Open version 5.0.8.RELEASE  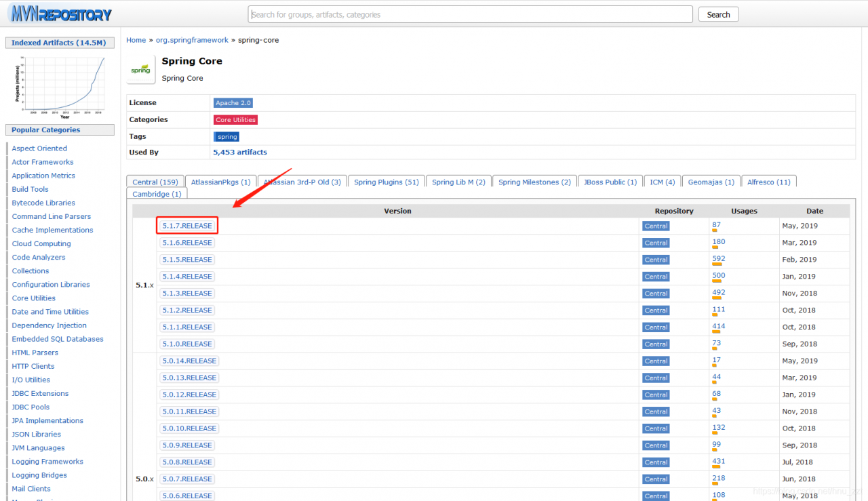[x=187, y=462]
